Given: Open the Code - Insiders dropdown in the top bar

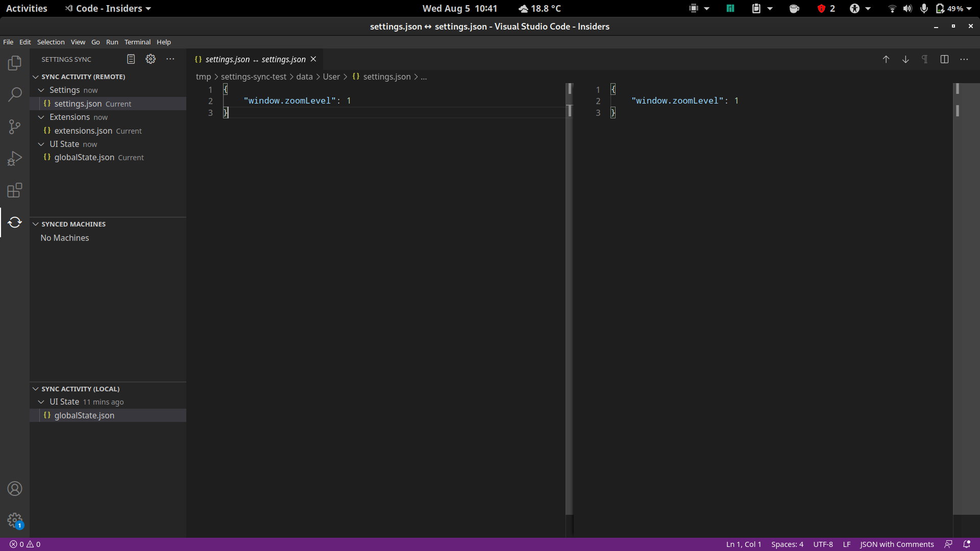Looking at the screenshot, I should [108, 8].
